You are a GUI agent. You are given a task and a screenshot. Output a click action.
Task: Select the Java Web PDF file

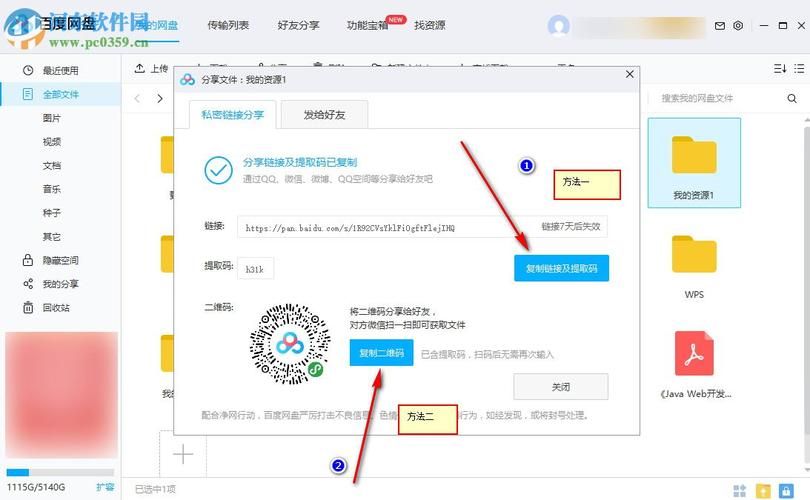[x=694, y=364]
